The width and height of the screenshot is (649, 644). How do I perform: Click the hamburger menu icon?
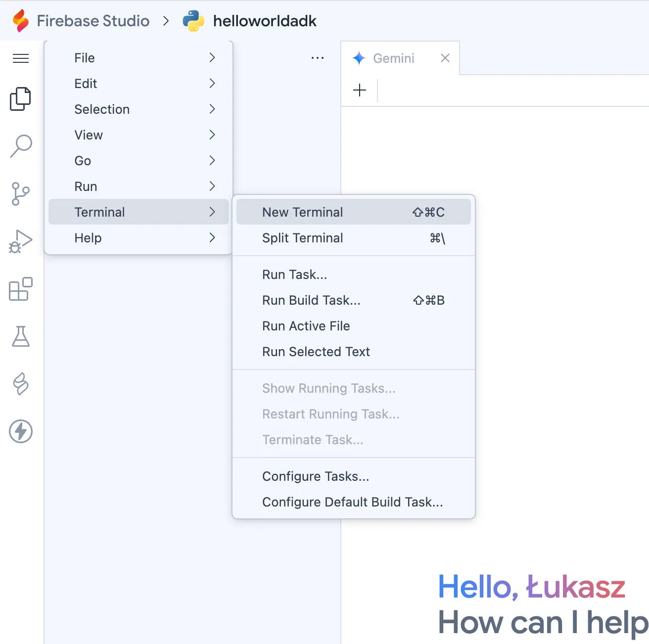coord(20,58)
